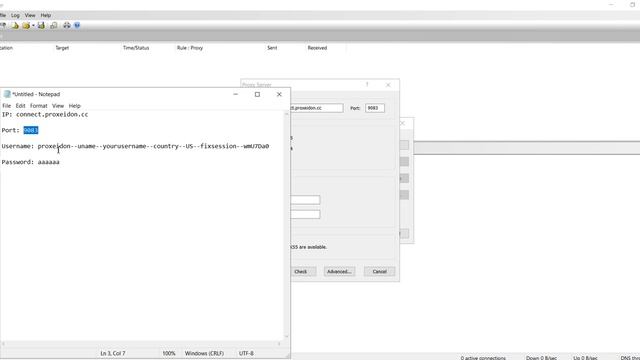Click the 'Password: aaaaaa' line

coord(31,162)
